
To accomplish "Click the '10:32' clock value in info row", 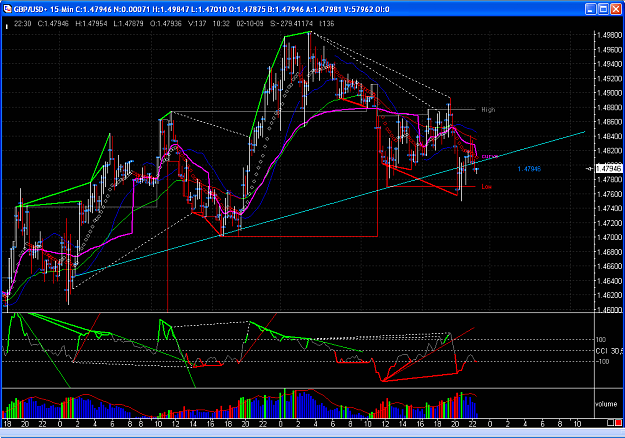I will [221, 24].
